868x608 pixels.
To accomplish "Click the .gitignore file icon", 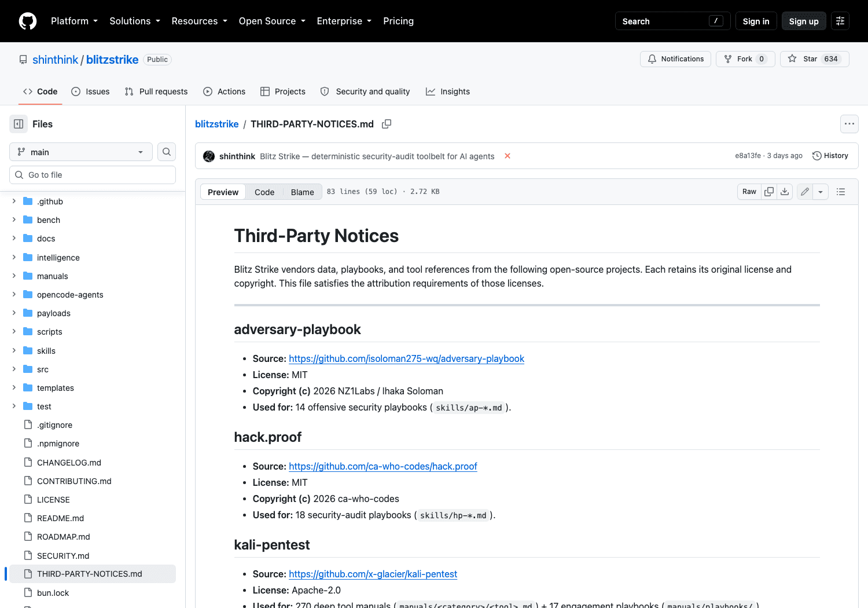I will pos(28,425).
